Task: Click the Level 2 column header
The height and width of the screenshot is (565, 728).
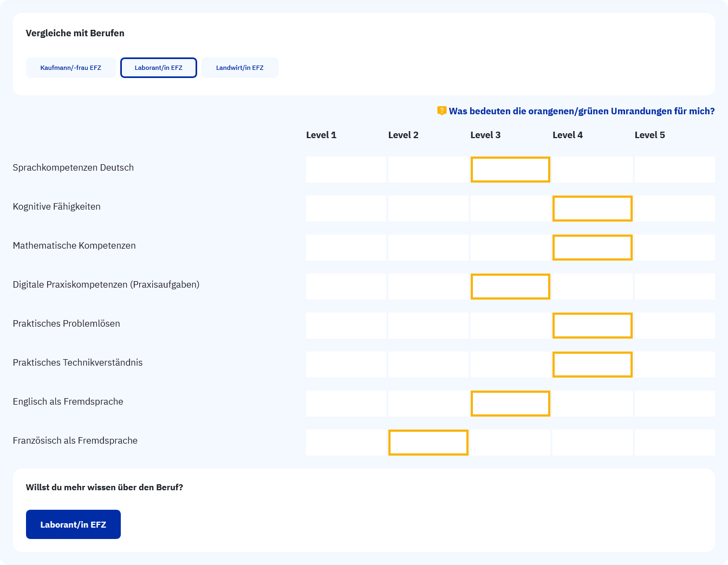Action: [404, 135]
